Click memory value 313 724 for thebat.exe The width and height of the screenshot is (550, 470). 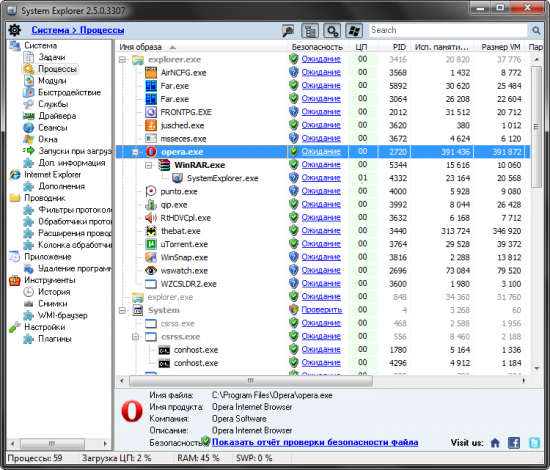click(x=455, y=231)
